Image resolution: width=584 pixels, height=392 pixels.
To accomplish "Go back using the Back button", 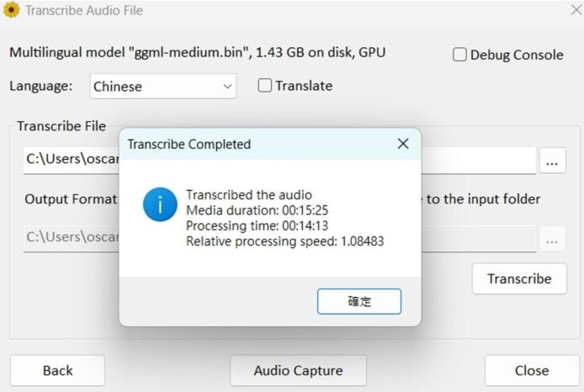I will pyautogui.click(x=57, y=370).
